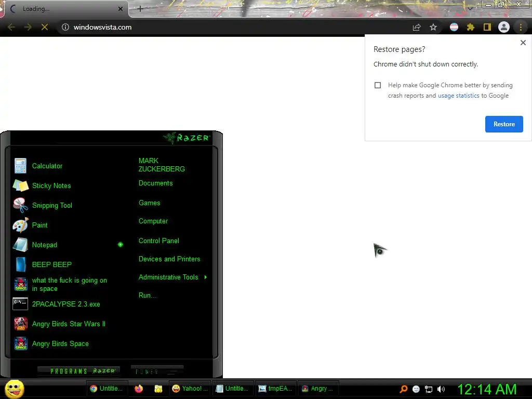The image size is (532, 399).
Task: Open Control Panel entry
Action: [159, 241]
